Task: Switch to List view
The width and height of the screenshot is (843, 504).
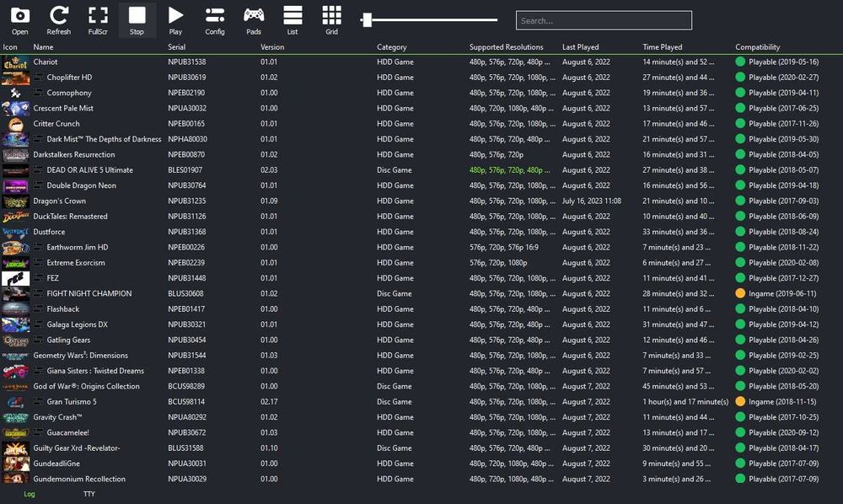Action: coord(293,20)
